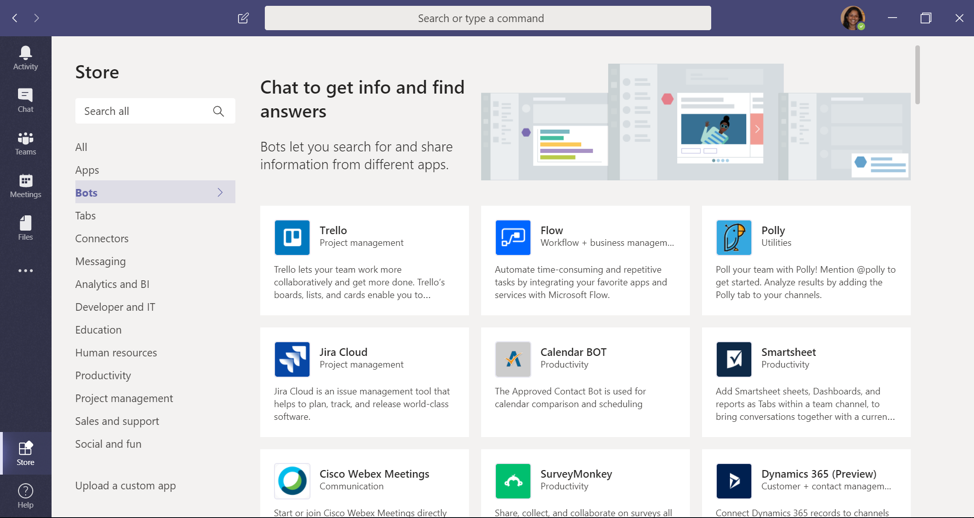Select the Connectors category
Viewport: 974px width, 518px height.
click(x=102, y=239)
